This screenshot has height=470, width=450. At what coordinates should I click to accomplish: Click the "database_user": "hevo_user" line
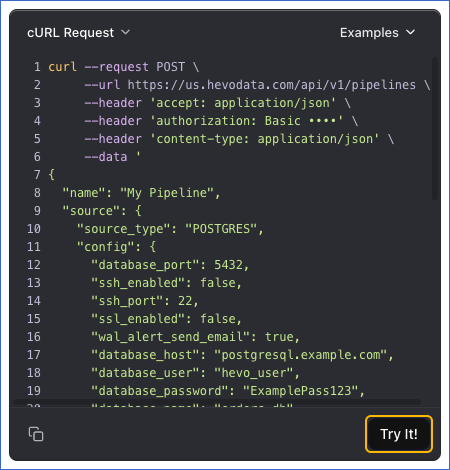tap(196, 373)
